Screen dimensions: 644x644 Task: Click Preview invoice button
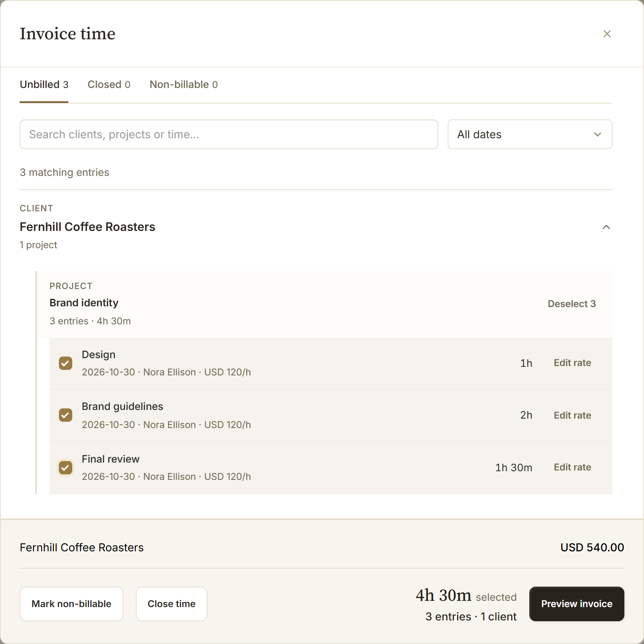(x=576, y=604)
